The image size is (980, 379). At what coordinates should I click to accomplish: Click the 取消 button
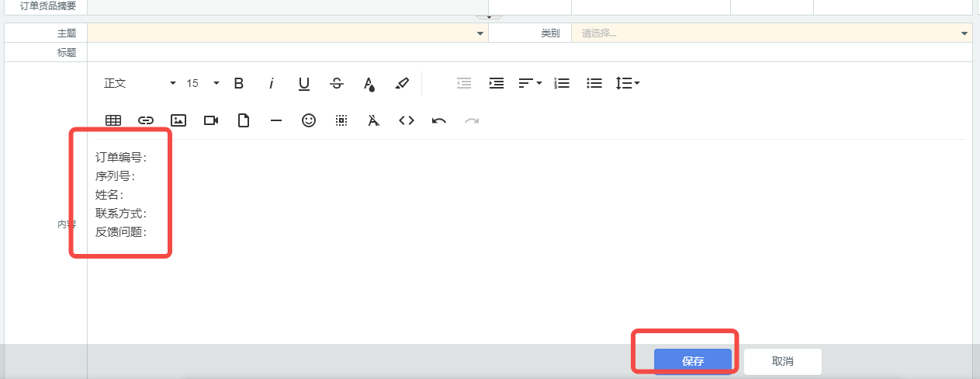(782, 361)
